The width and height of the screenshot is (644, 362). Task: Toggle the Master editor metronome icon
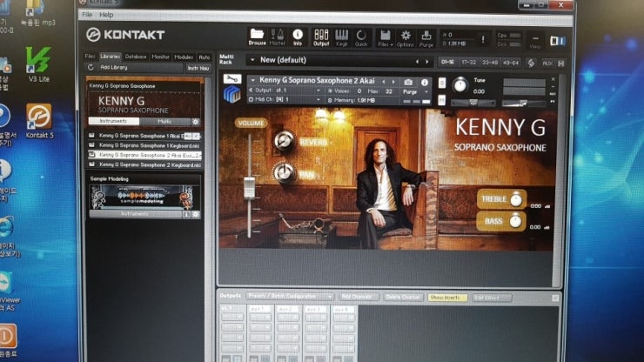(x=278, y=37)
